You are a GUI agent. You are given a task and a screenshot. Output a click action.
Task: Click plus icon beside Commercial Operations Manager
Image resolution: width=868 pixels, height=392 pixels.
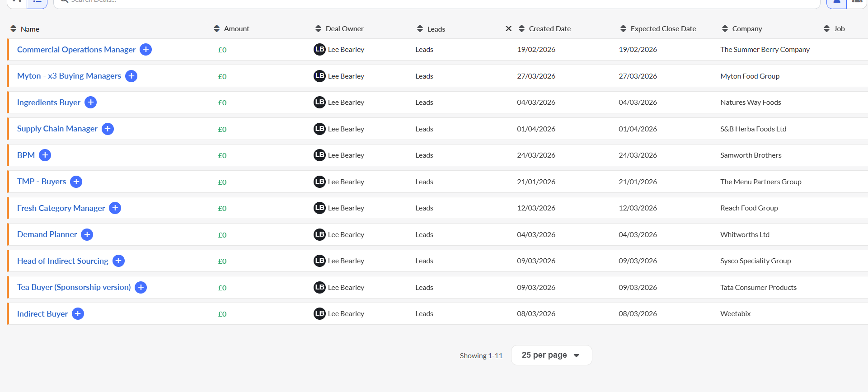coord(145,50)
